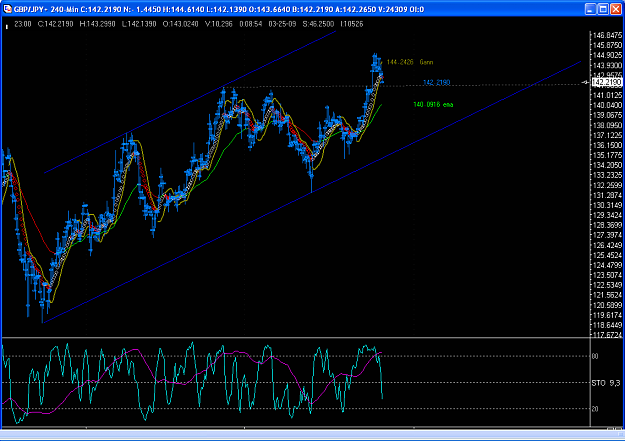The image size is (625, 441).
Task: Click the '20' stochastic level label
Action: tap(595, 409)
